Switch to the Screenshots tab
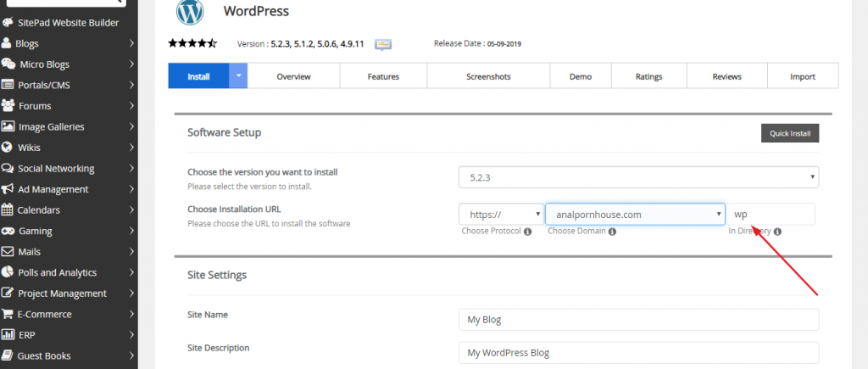 click(x=487, y=76)
